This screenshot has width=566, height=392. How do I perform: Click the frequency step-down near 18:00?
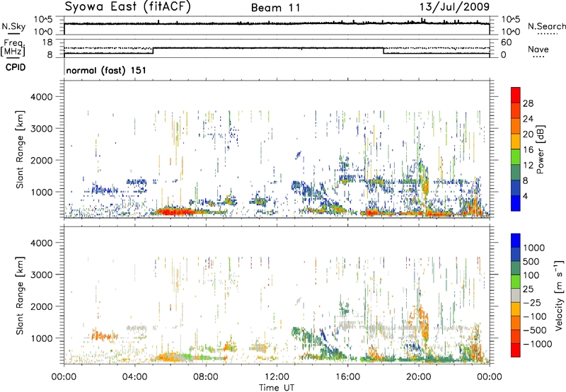tap(383, 50)
